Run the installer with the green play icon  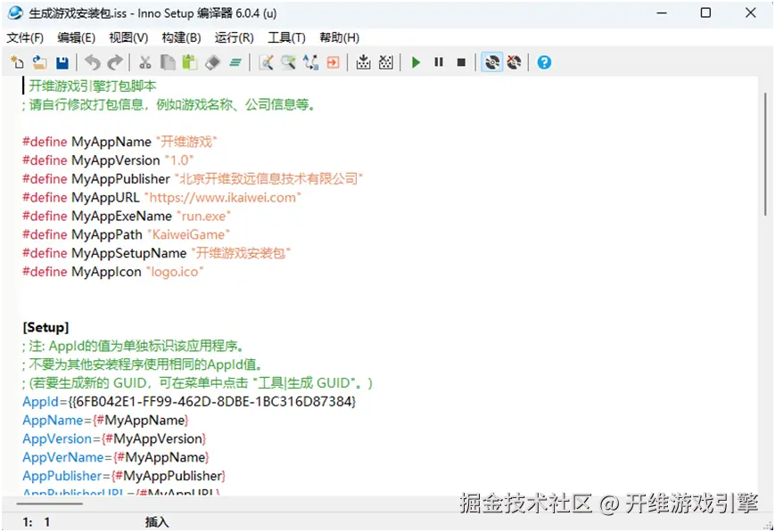coord(416,62)
